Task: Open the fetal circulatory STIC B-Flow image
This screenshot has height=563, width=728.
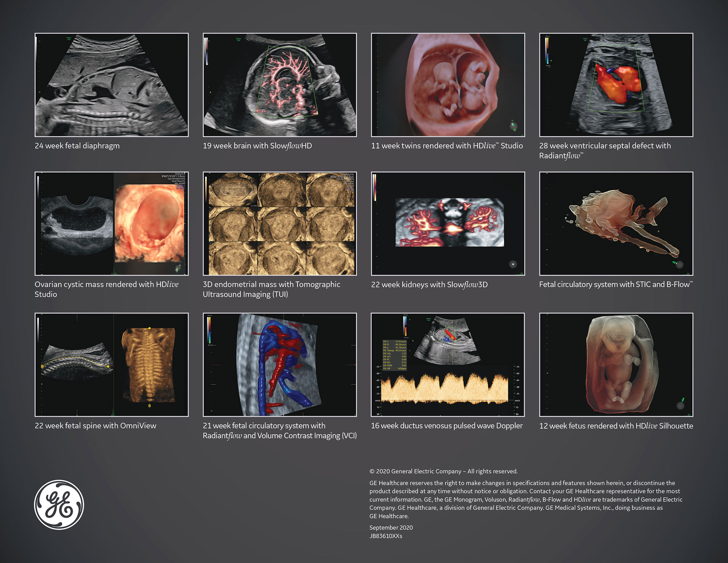Action: click(616, 224)
